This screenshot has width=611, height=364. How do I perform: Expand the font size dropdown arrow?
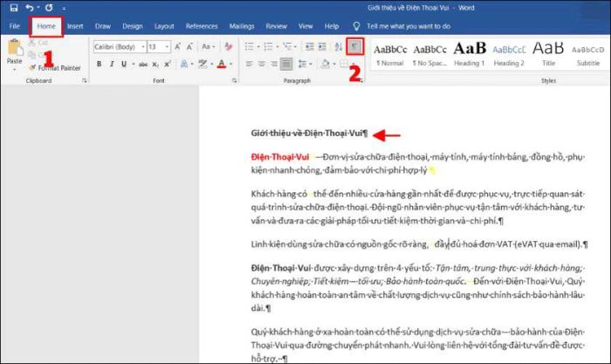(168, 47)
